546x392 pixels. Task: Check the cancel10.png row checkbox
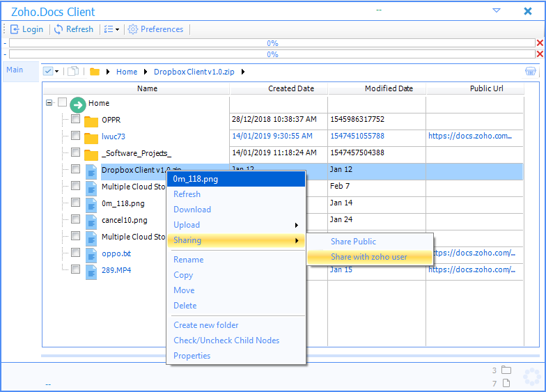(75, 219)
